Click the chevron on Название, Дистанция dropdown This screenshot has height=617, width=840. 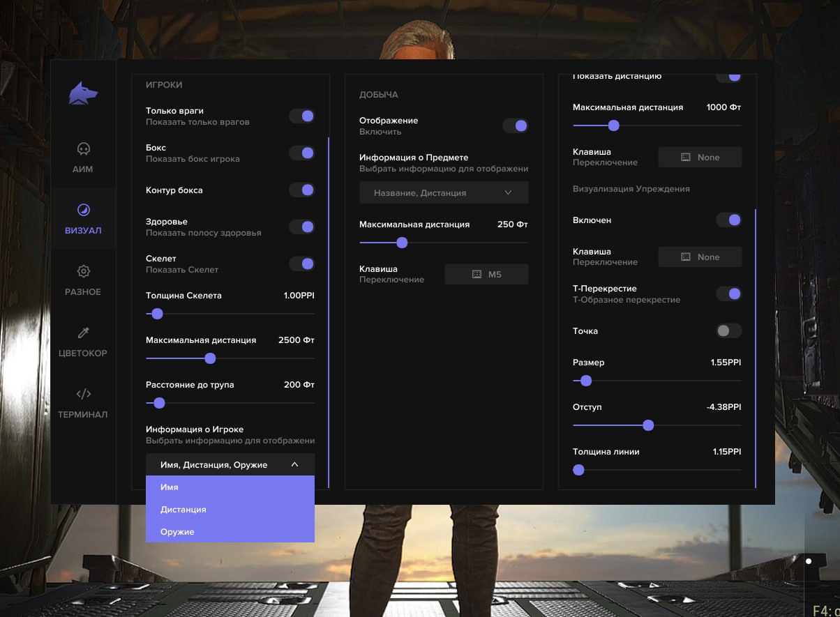click(x=508, y=193)
